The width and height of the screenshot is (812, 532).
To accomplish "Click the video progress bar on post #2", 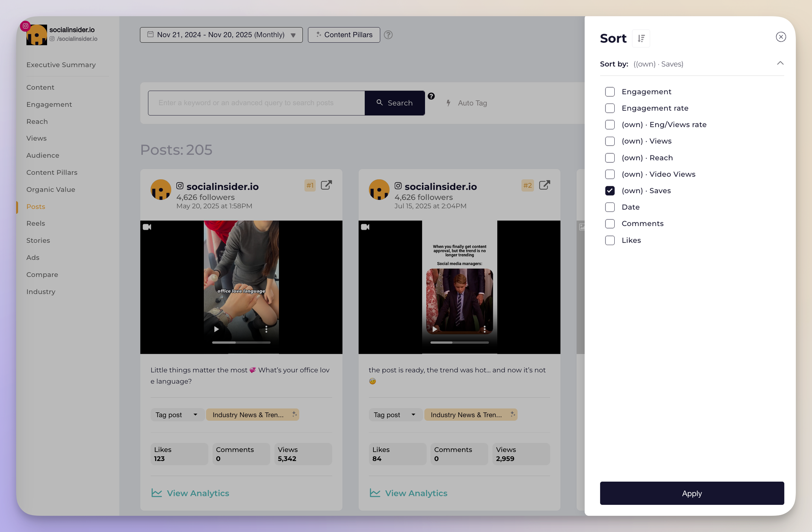I will pos(459,342).
